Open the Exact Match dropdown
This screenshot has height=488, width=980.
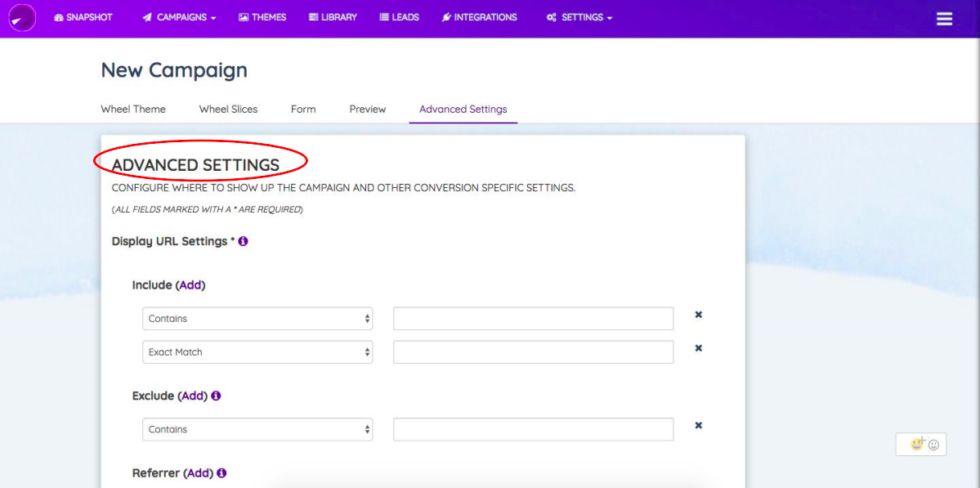point(257,352)
